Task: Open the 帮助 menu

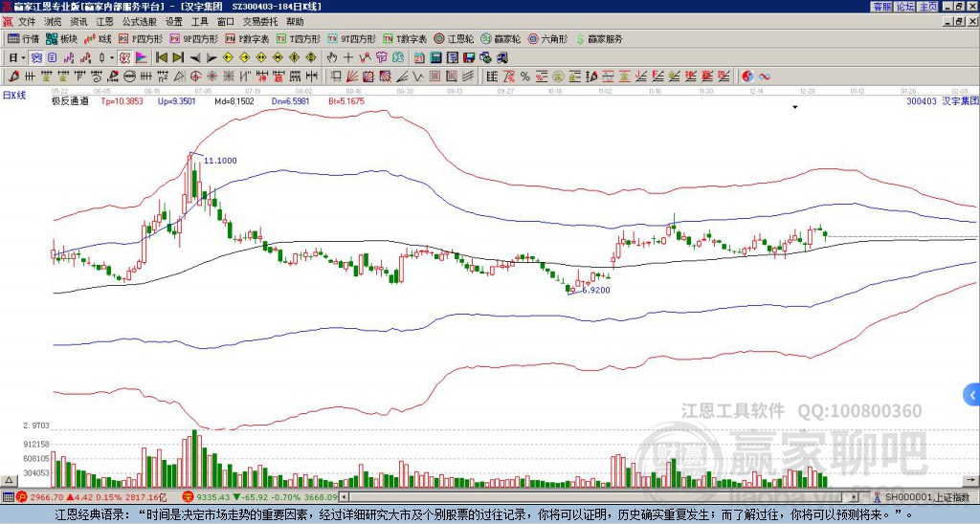Action: pyautogui.click(x=295, y=22)
